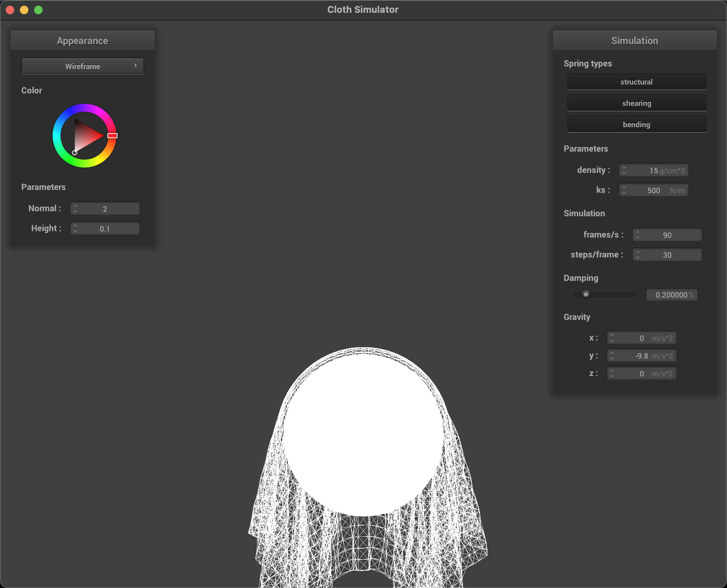Toggle the bending spring type

(x=636, y=125)
